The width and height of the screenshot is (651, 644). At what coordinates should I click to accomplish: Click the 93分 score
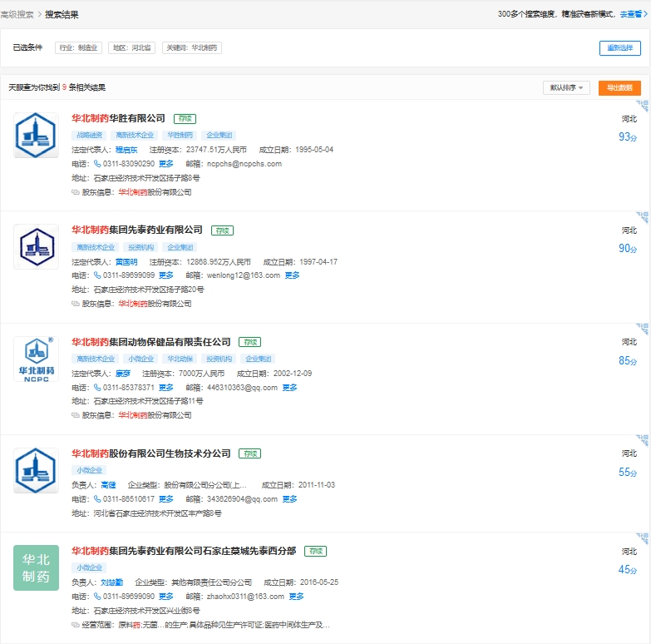[628, 136]
